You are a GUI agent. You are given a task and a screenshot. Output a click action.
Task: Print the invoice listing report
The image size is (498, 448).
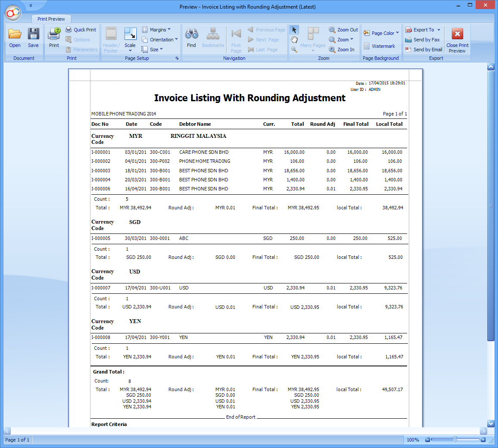53,37
